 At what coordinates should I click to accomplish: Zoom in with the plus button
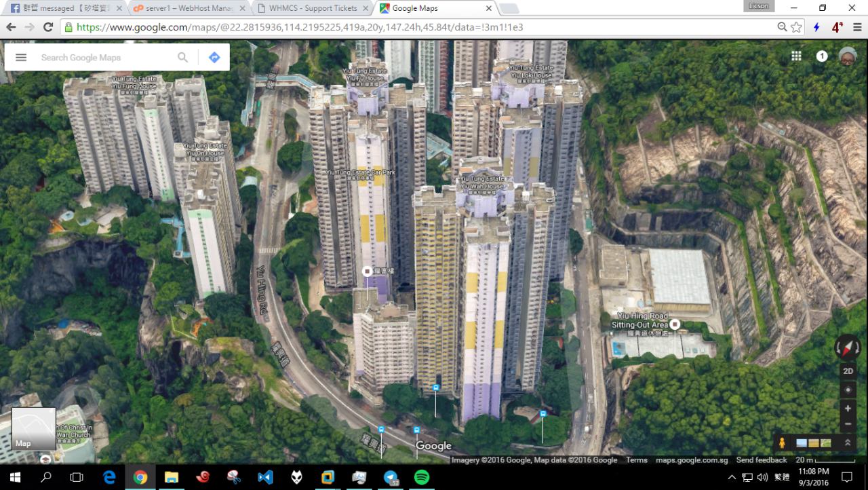(848, 409)
